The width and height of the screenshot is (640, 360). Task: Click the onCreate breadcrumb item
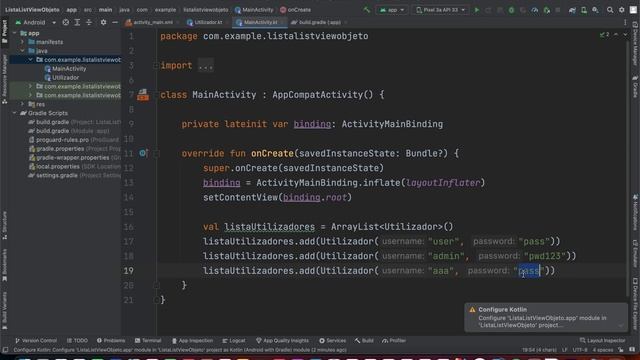click(x=296, y=10)
